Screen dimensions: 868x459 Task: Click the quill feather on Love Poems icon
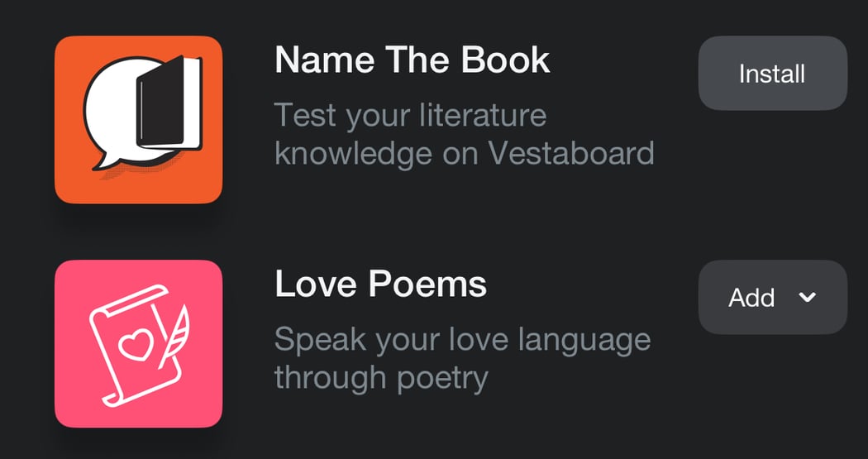tap(179, 325)
